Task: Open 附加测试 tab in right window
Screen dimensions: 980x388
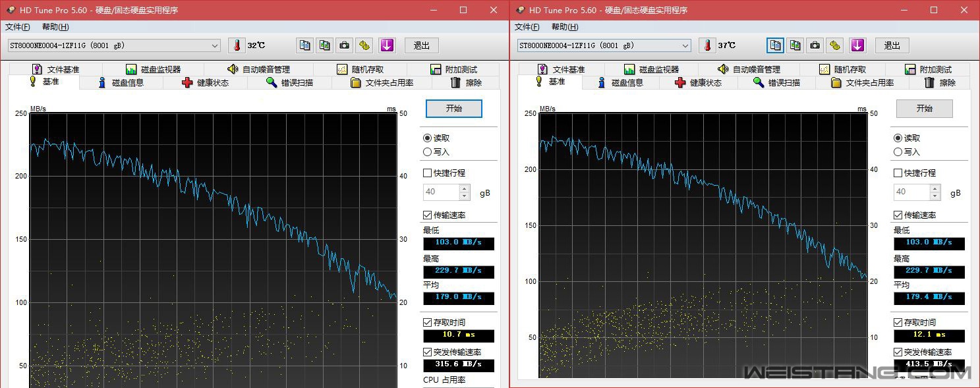Action: (x=927, y=69)
